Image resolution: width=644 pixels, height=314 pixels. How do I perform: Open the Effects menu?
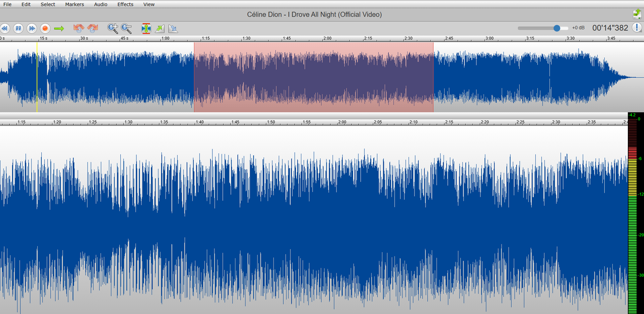[x=125, y=4]
